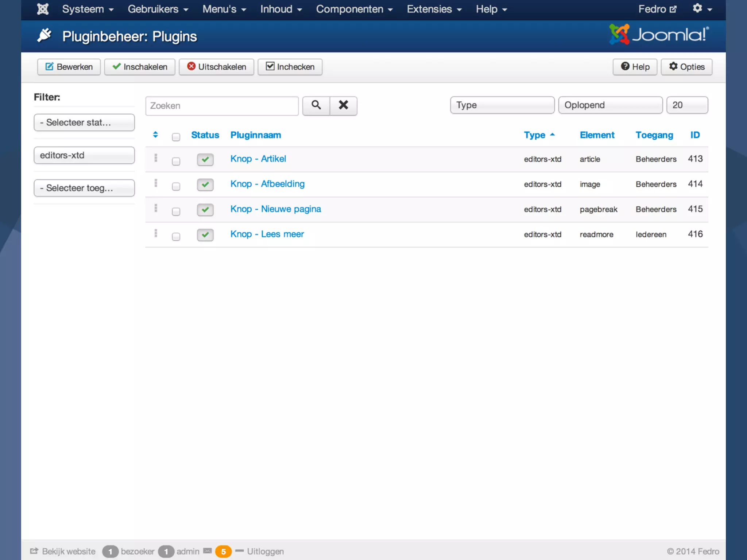Click the Help question mark button
The image size is (747, 560).
point(635,67)
